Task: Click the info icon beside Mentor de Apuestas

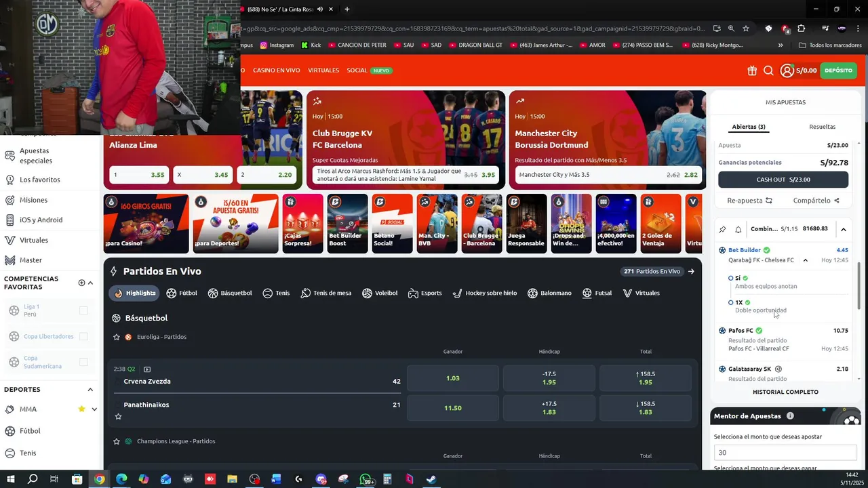Action: (790, 416)
